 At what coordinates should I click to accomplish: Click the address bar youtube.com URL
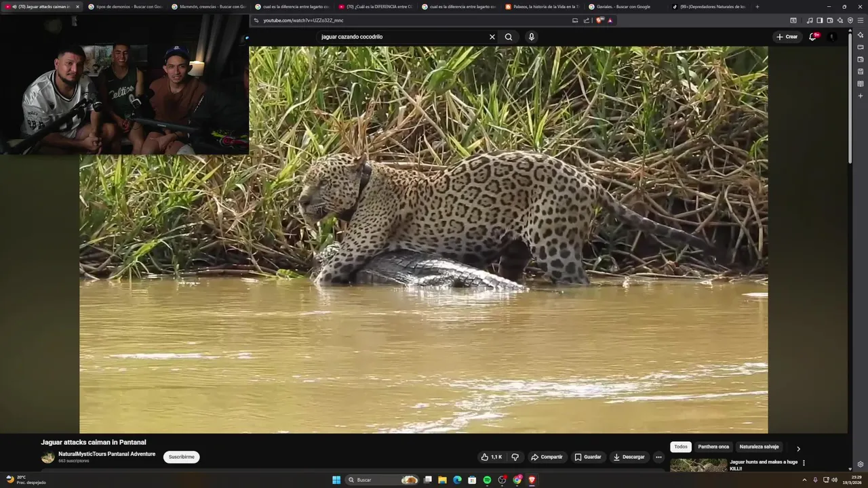click(x=302, y=20)
